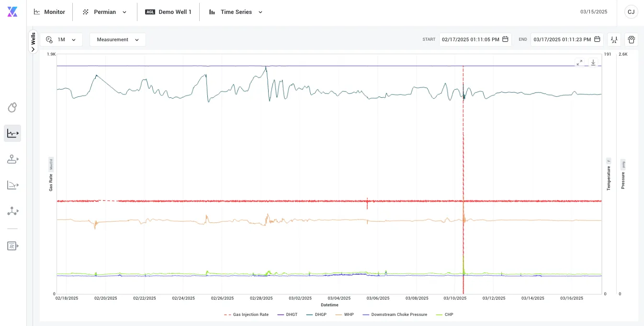Screen dimensions: 644x326
Task: Open the START date calendar picker icon
Action: [x=505, y=39]
